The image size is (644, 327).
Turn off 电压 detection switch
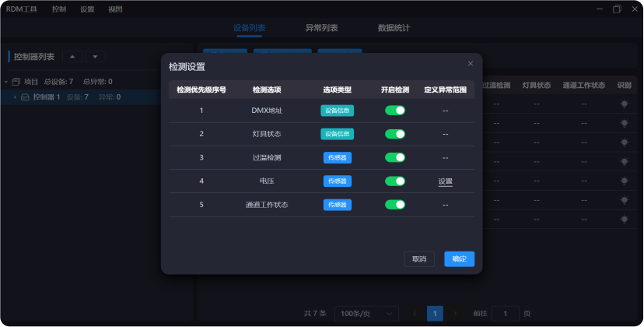click(395, 181)
